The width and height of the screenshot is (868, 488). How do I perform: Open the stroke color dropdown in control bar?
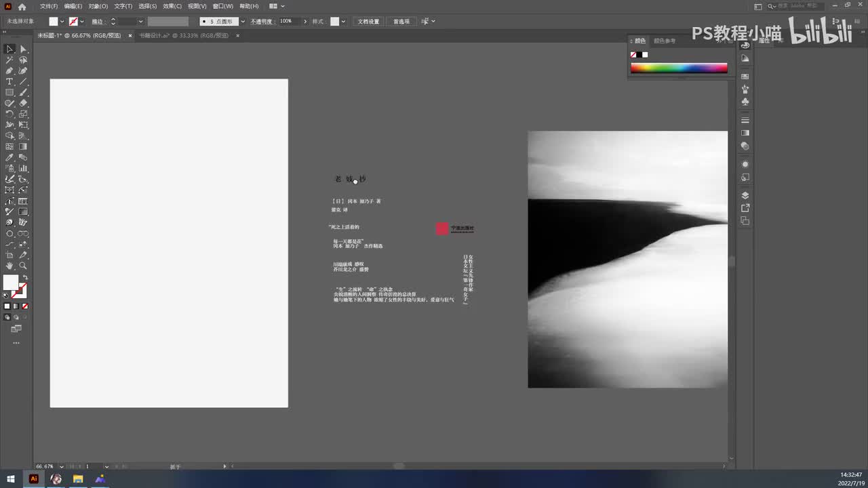click(82, 22)
